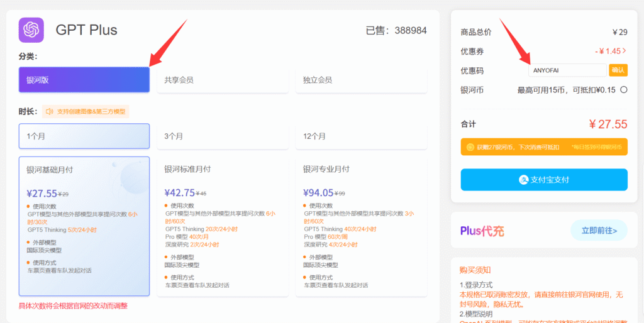The height and width of the screenshot is (323, 644).
Task: Click the 优惠码 coupon code input field
Action: 567,70
